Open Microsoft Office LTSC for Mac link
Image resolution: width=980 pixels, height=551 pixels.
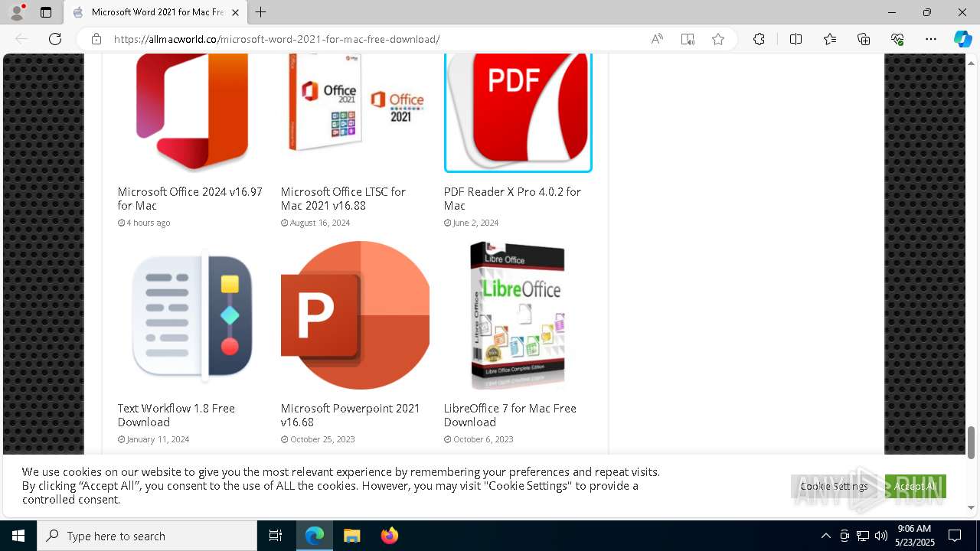343,198
